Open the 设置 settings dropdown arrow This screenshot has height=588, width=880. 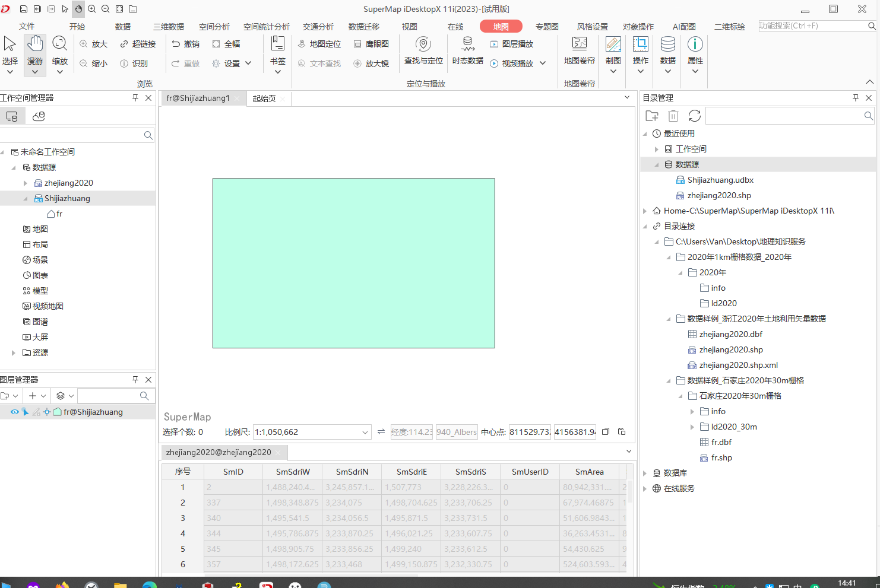click(x=248, y=63)
